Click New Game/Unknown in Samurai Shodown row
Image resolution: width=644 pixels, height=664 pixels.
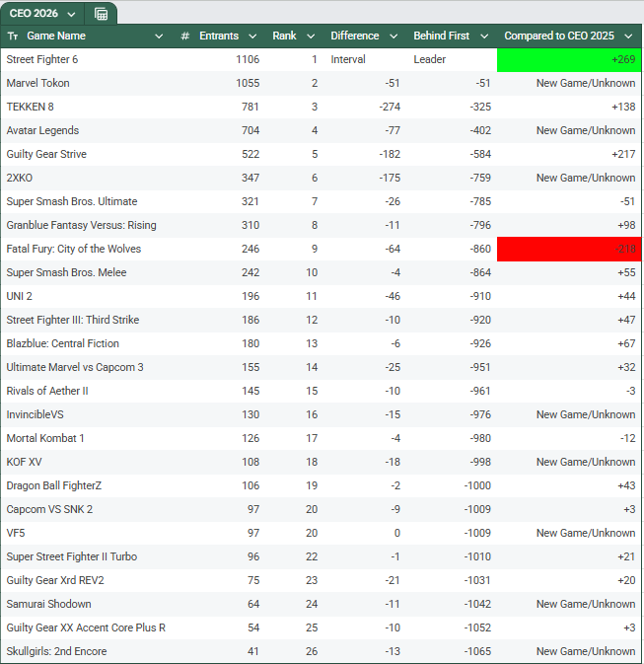coord(586,604)
